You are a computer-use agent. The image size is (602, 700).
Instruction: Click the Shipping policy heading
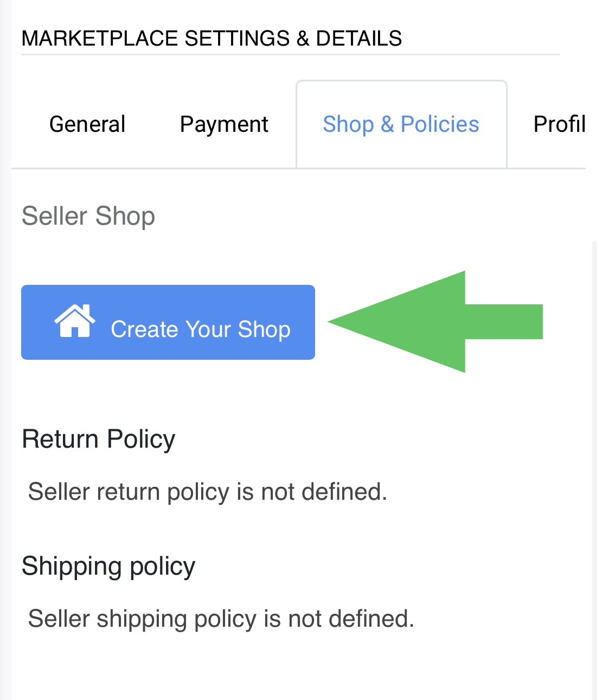coord(108,566)
